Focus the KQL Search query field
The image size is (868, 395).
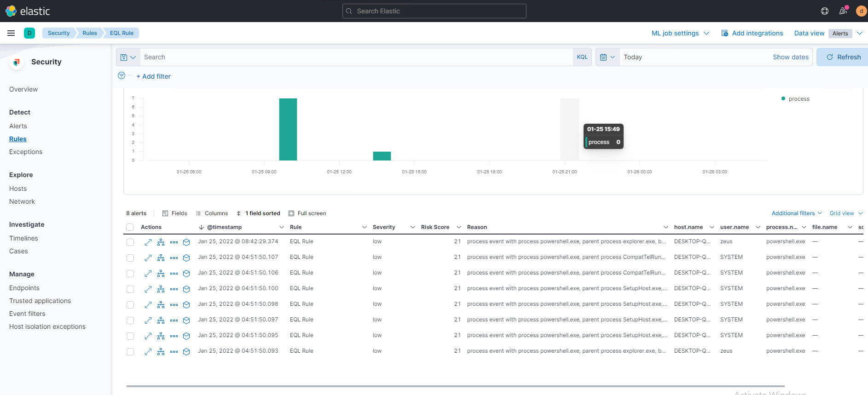pos(356,57)
